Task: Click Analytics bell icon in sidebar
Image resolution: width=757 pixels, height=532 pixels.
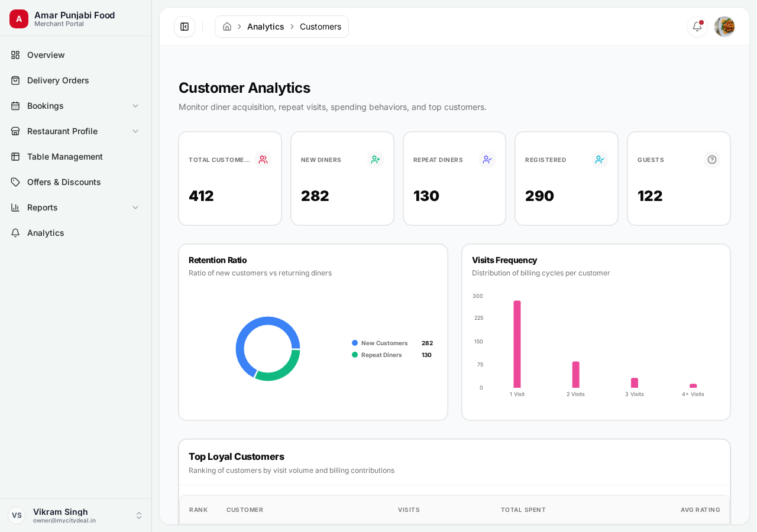Action: tap(15, 233)
